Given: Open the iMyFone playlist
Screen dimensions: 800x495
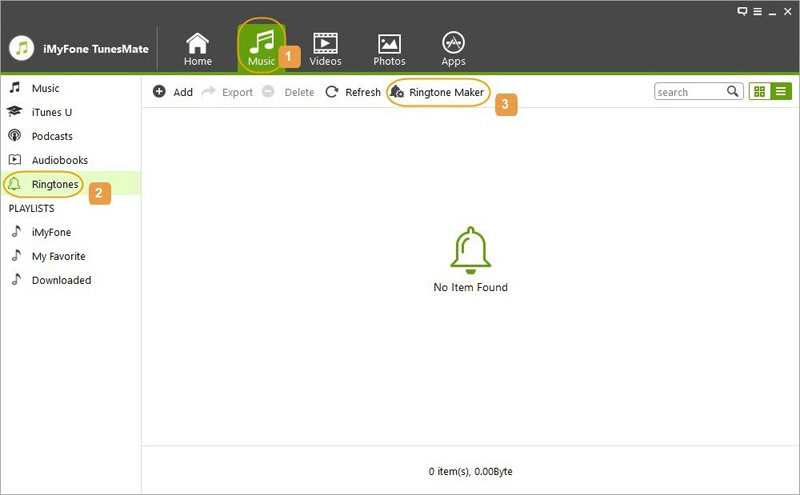Looking at the screenshot, I should click(x=71, y=232).
